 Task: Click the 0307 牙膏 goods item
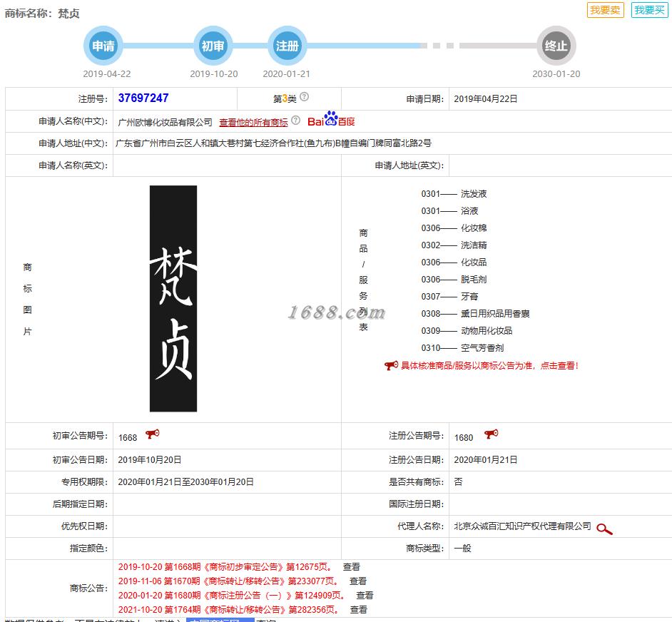click(449, 297)
